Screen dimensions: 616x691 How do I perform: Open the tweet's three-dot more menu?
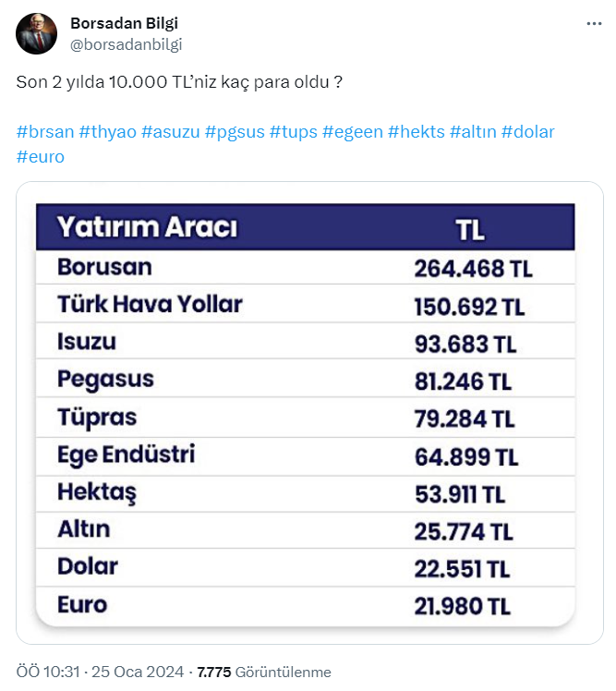click(x=594, y=24)
